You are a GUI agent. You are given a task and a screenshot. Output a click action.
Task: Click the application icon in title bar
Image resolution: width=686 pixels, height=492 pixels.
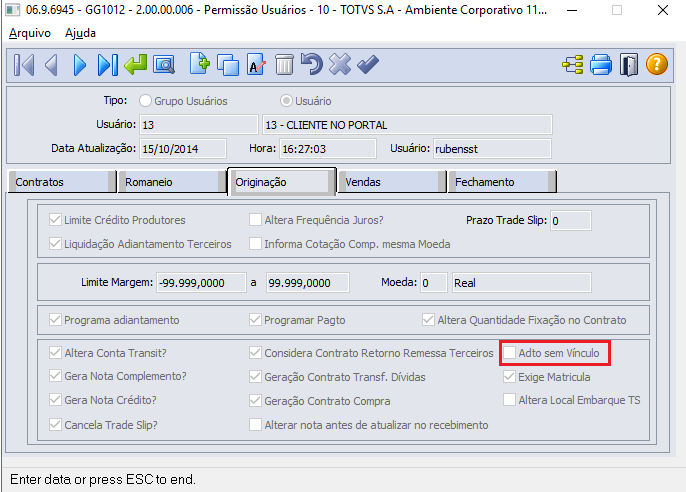(x=12, y=10)
